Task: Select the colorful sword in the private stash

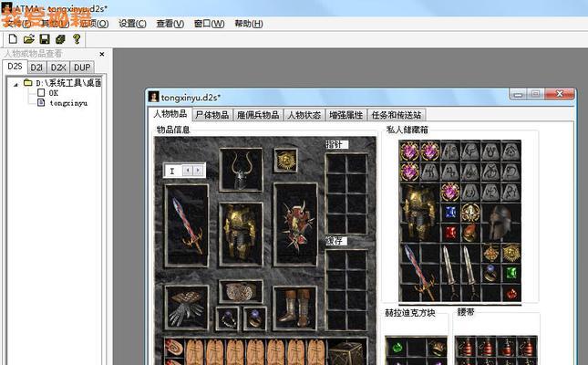Action: coord(419,272)
